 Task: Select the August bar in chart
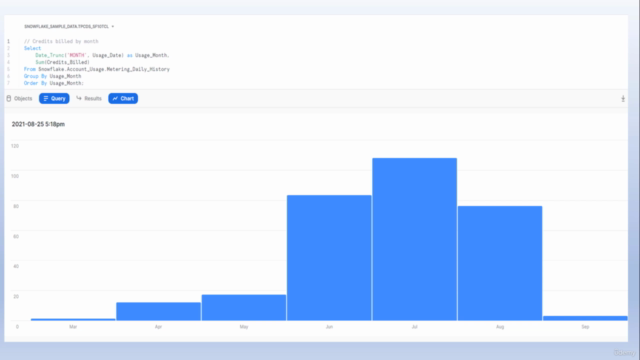click(500, 263)
